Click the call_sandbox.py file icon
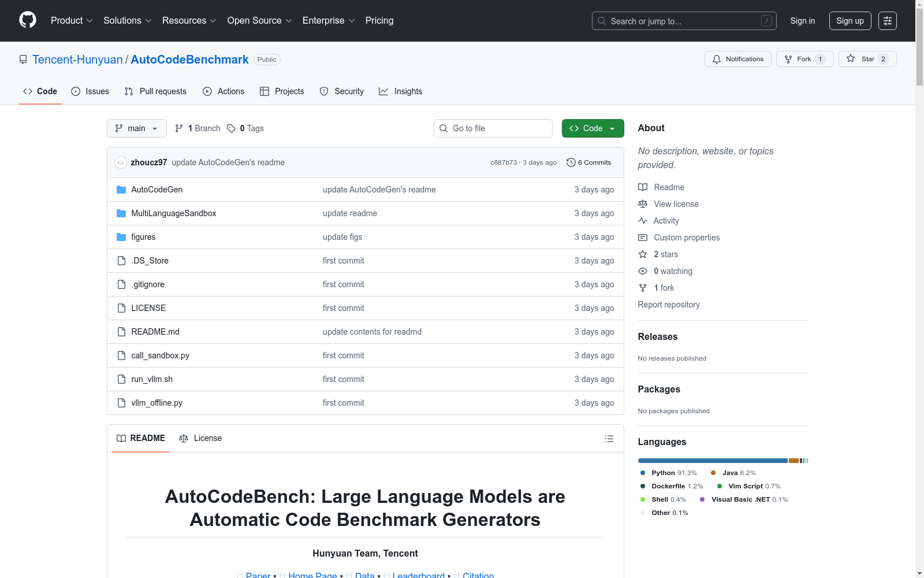Screen dimensions: 924x578 (x=121, y=355)
